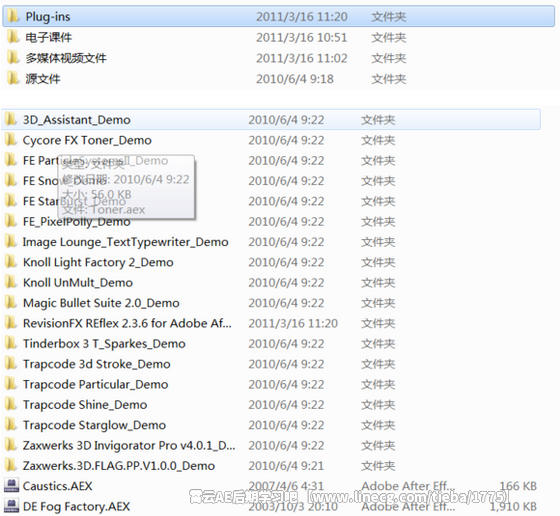Click the Tinderbox 3 T_Sparkes_Demo folder icon
The image size is (560, 516).
11,343
